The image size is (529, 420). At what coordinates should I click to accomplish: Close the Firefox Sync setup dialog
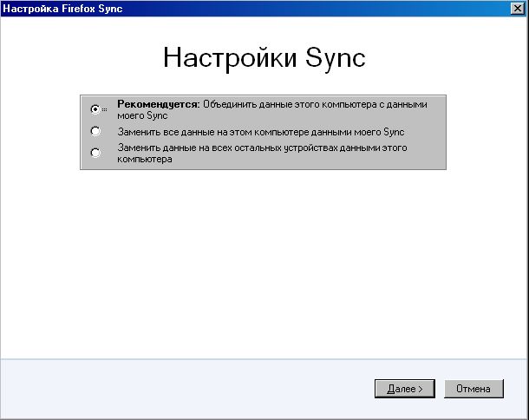click(518, 9)
